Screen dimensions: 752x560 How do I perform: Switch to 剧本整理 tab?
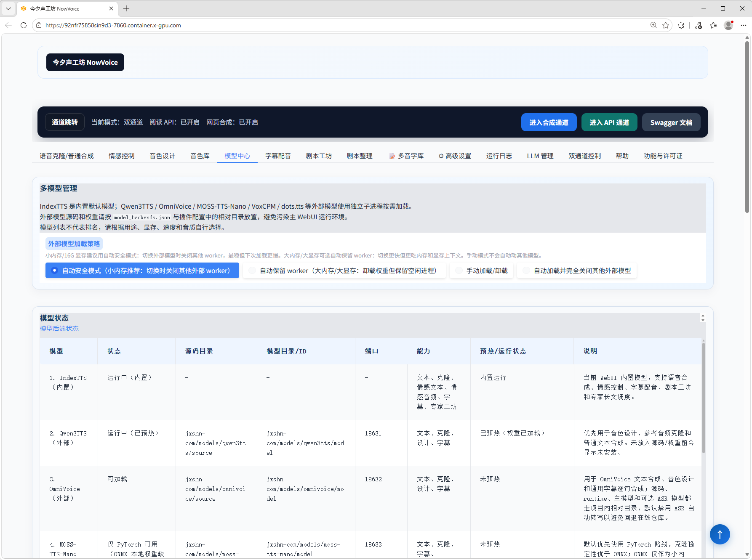360,156
